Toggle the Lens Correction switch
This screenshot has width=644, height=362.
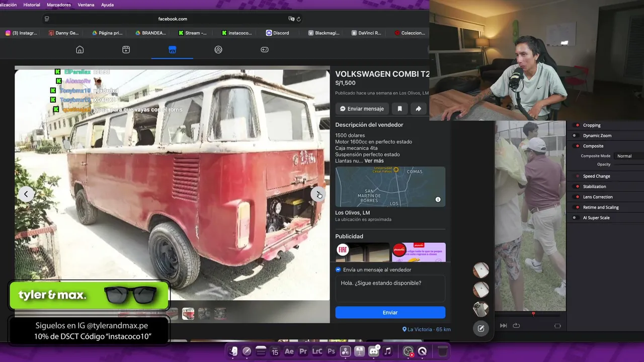pos(577,197)
